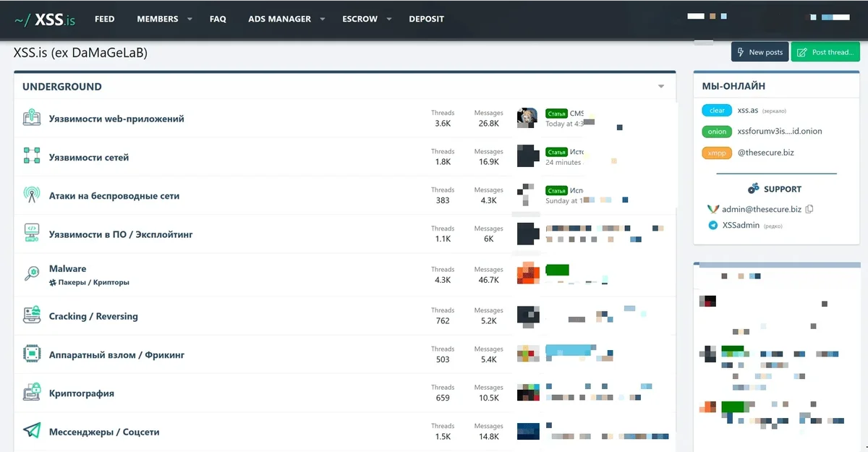Open the Ads Manager dropdown arrow
868x452 pixels.
[x=323, y=19]
